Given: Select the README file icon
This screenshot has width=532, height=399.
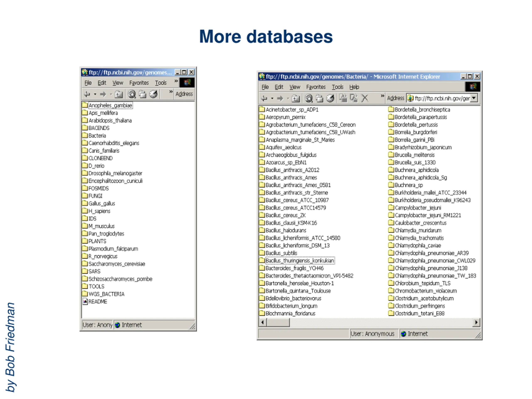Looking at the screenshot, I should [85, 301].
